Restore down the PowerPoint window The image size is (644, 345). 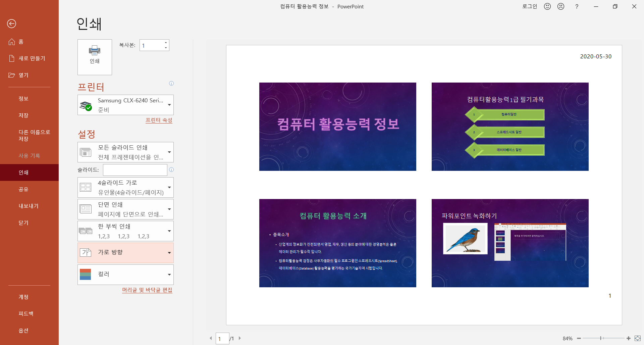(615, 6)
